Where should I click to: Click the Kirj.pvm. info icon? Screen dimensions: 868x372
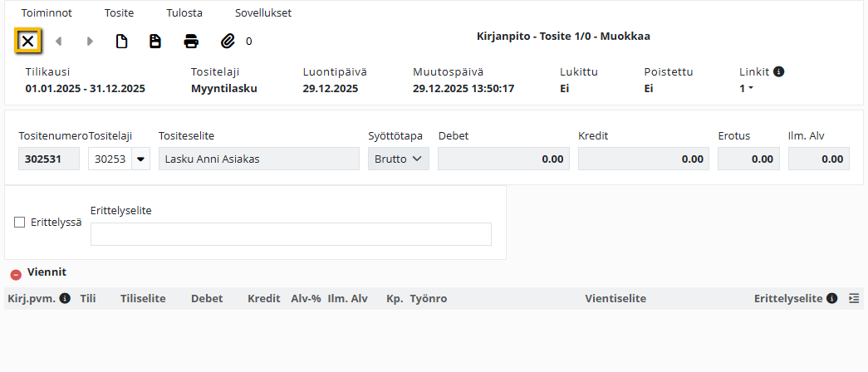[x=65, y=298]
